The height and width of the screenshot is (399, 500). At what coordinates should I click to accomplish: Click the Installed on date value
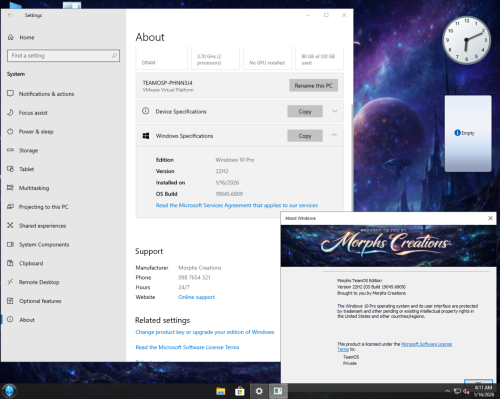[x=227, y=183]
